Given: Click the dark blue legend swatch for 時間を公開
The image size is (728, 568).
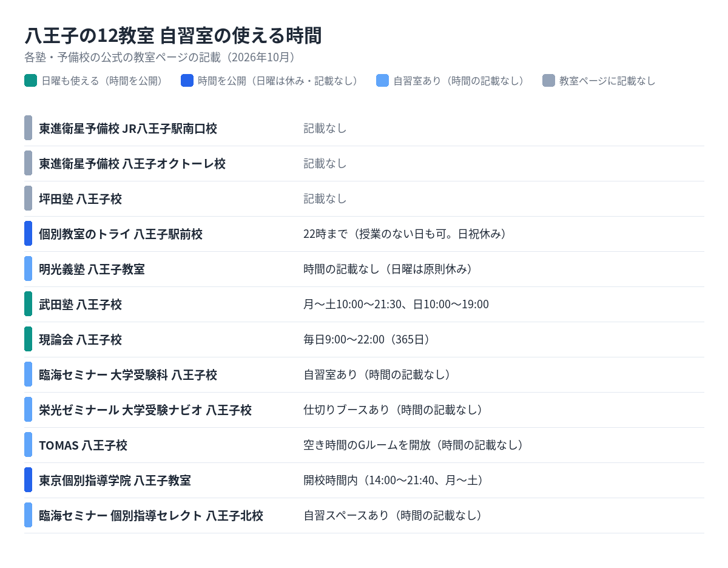Looking at the screenshot, I should tap(187, 81).
